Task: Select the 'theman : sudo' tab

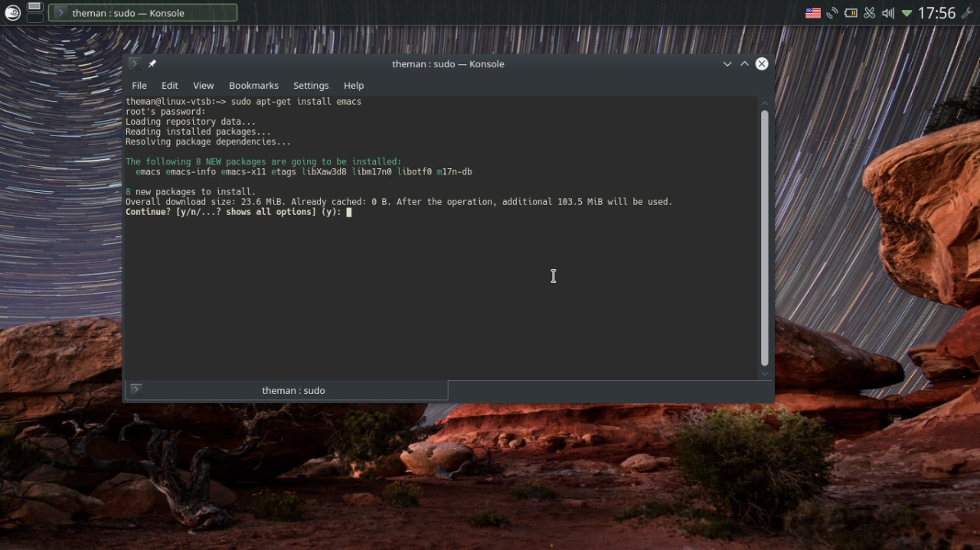Action: pyautogui.click(x=286, y=390)
